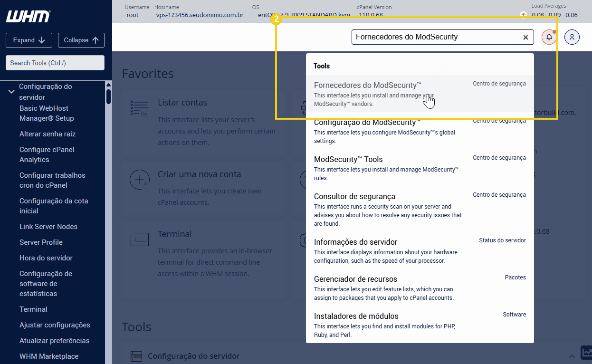Click the load averages arrow icon
This screenshot has width=592, height=364.
coord(523,15)
